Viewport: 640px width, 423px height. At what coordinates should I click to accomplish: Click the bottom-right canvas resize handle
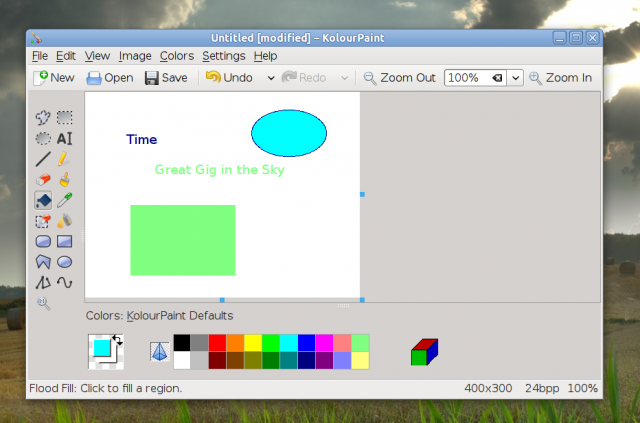[362, 300]
